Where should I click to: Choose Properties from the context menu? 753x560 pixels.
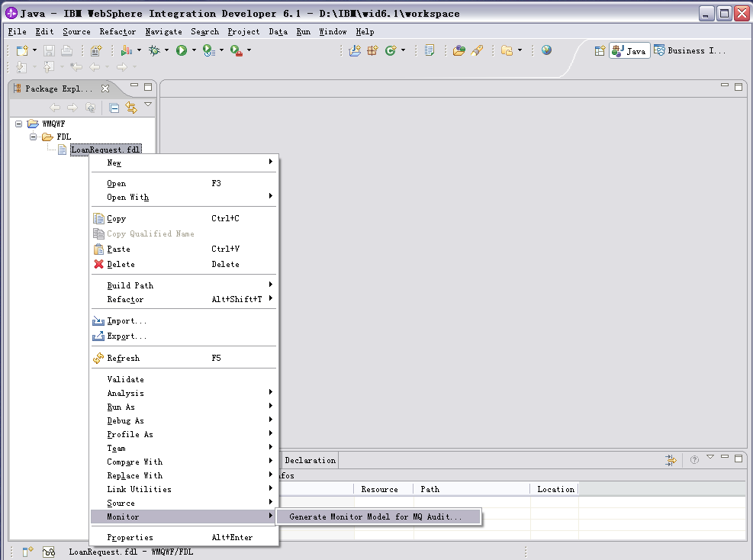[x=183, y=537]
